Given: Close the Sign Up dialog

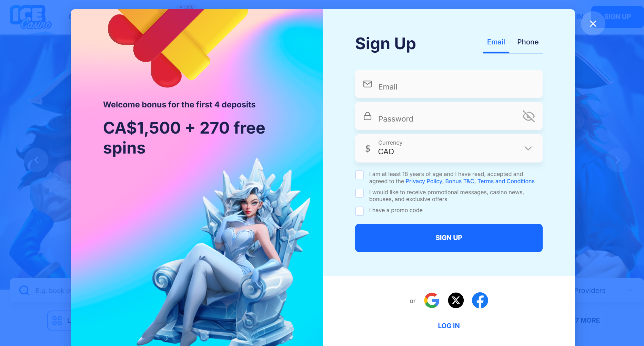Looking at the screenshot, I should tap(593, 23).
